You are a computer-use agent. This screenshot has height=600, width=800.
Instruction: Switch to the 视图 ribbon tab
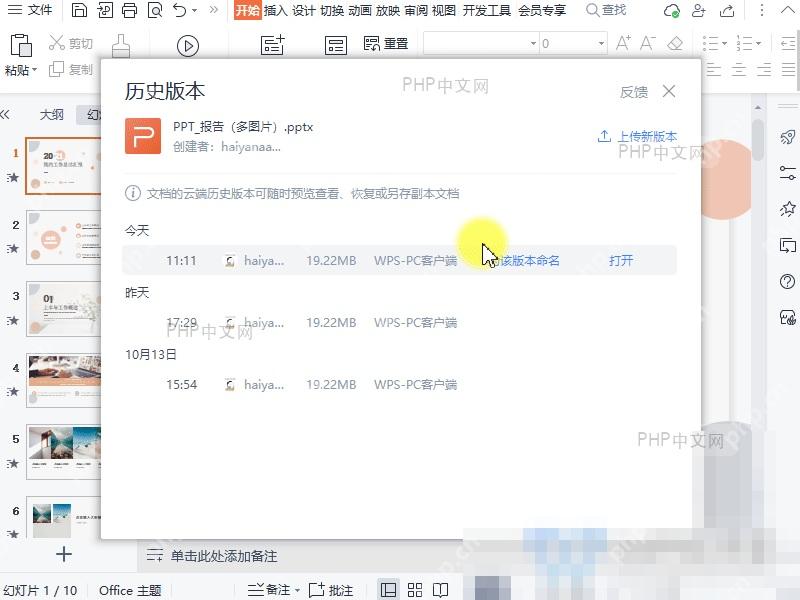[444, 10]
